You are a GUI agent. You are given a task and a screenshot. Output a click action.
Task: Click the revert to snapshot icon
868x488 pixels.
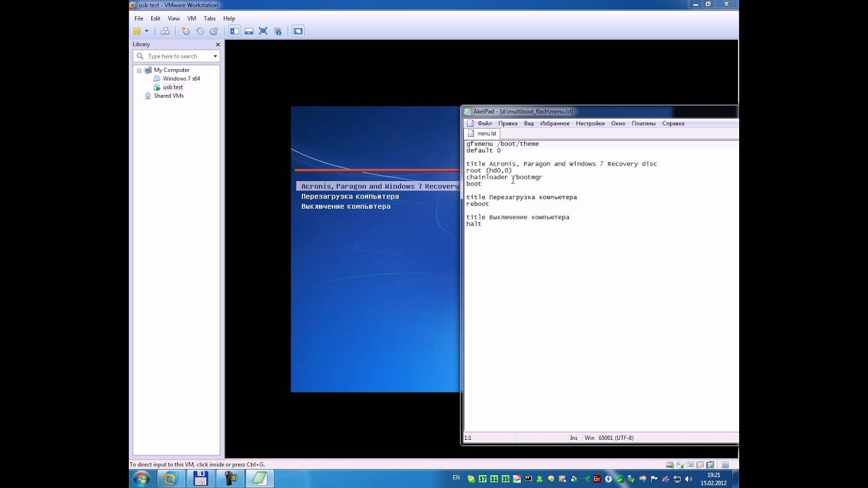pos(200,31)
